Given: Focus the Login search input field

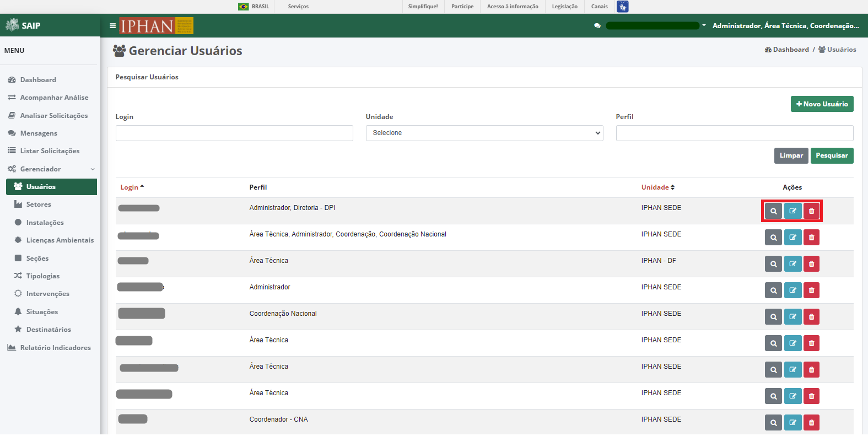Looking at the screenshot, I should 234,133.
